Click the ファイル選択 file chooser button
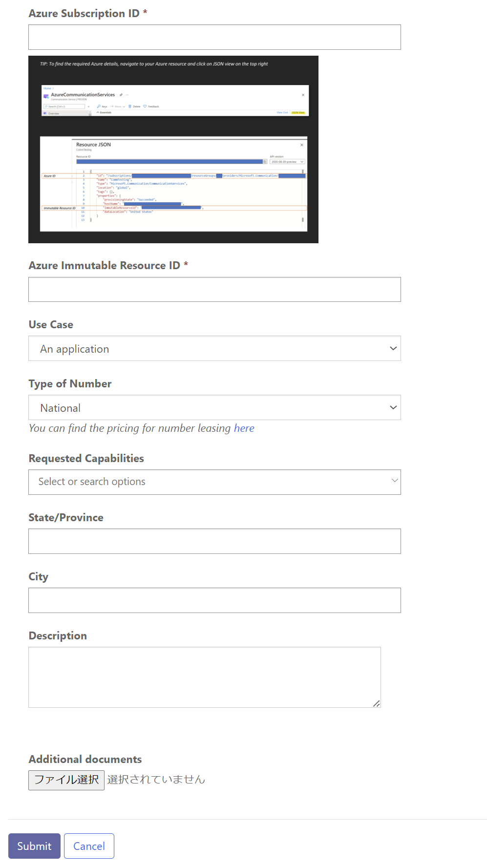Viewport: 487px width, 868px height. pos(66,780)
